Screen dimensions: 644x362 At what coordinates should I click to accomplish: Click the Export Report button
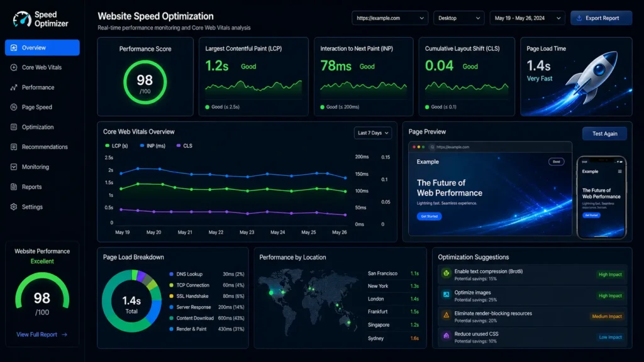pyautogui.click(x=601, y=18)
